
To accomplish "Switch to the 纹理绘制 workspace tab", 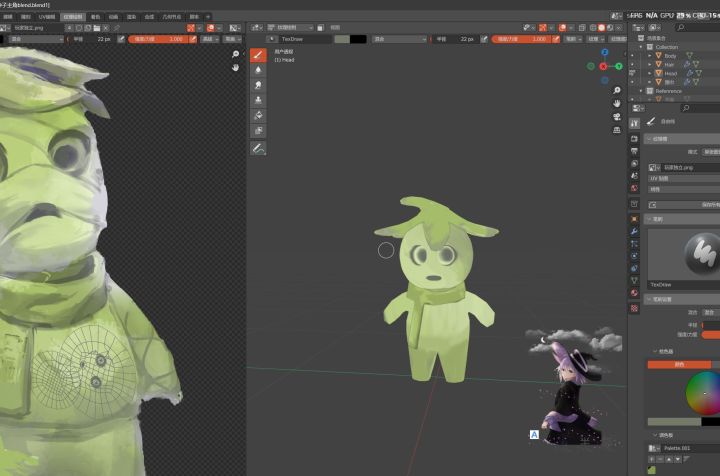I will click(73, 17).
